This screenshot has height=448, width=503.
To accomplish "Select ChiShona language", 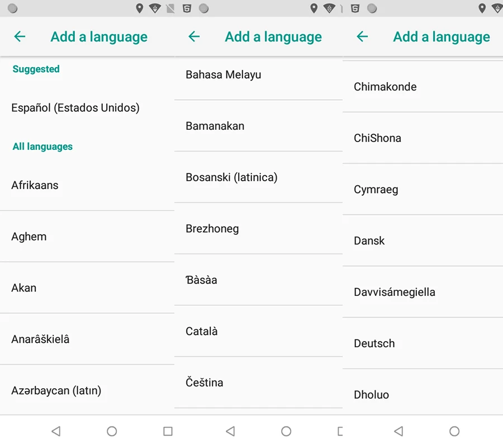I will 423,138.
